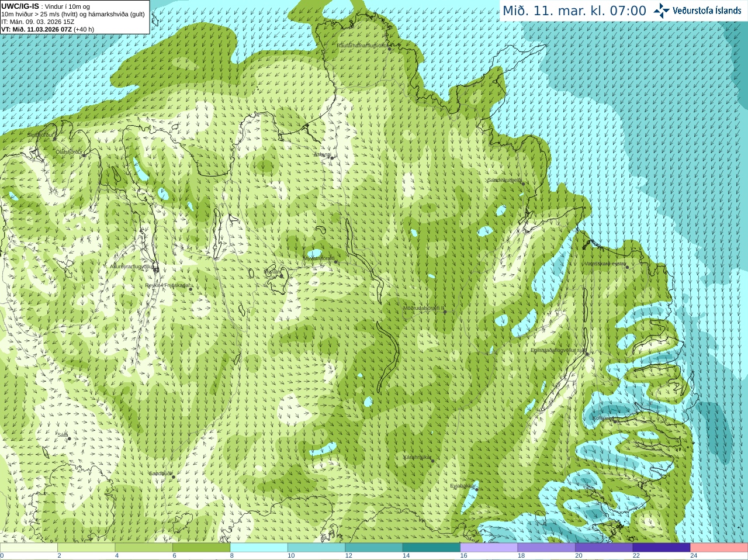748x560 pixels.
Task: Click the Veðurstofa Íslands logo icon
Action: pyautogui.click(x=662, y=11)
